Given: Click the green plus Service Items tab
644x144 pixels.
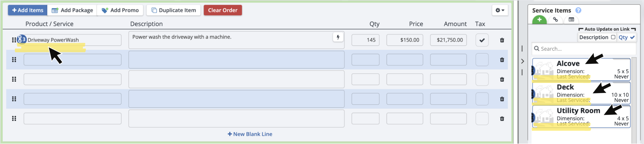Looking at the screenshot, I should pos(539,20).
